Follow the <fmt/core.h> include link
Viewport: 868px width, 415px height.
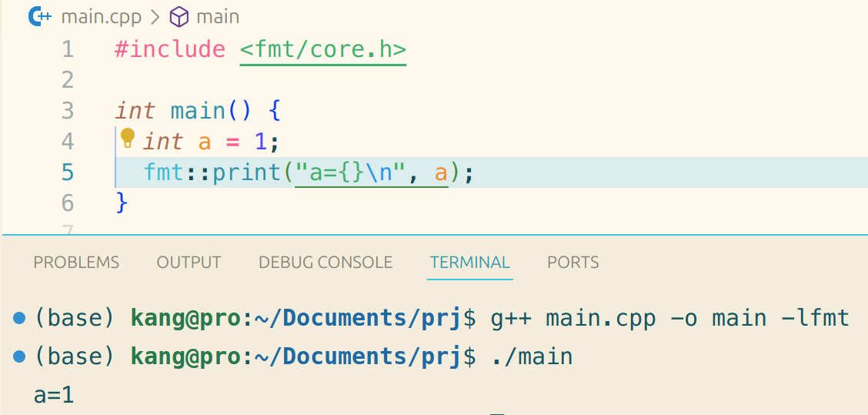pyautogui.click(x=323, y=50)
